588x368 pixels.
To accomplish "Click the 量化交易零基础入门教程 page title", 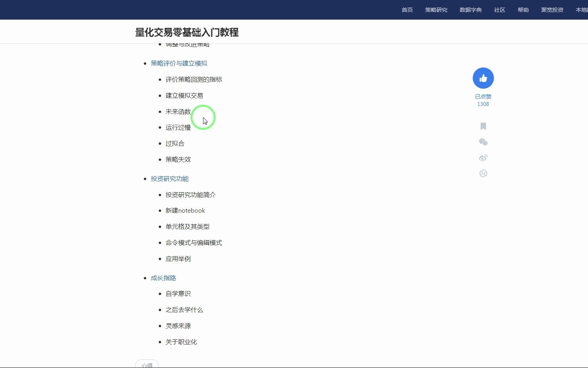I will 187,32.
